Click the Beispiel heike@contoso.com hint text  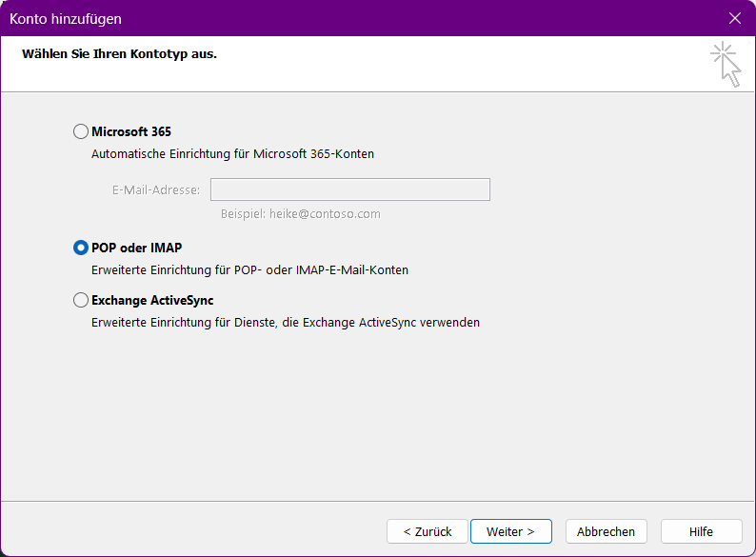tap(300, 214)
